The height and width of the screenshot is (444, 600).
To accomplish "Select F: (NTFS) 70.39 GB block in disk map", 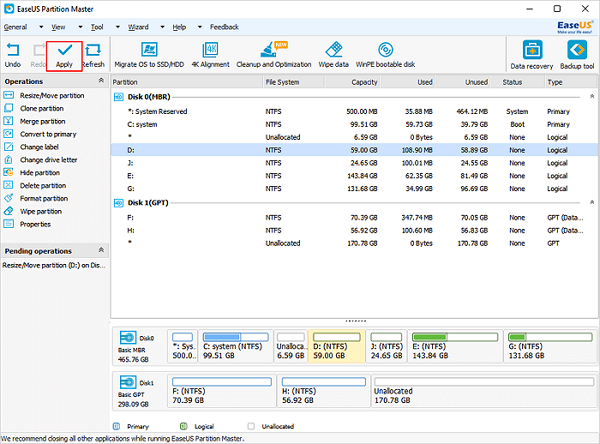I will click(222, 391).
